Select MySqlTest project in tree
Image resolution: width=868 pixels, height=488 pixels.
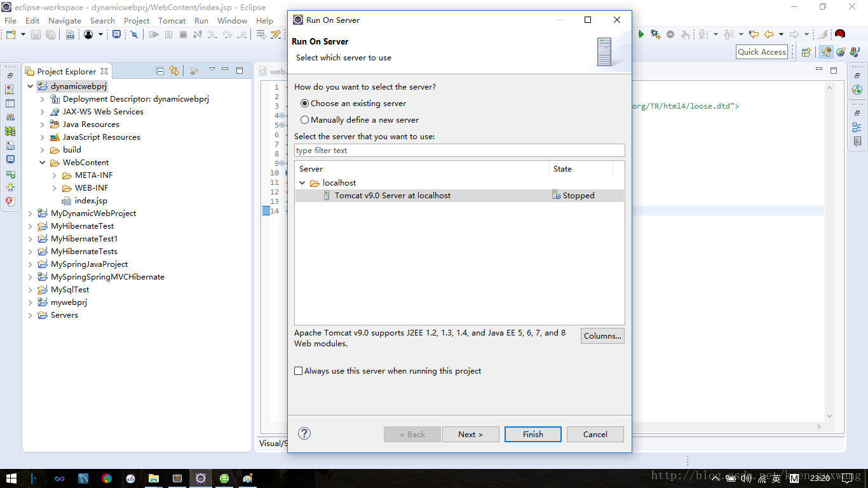pyautogui.click(x=70, y=290)
